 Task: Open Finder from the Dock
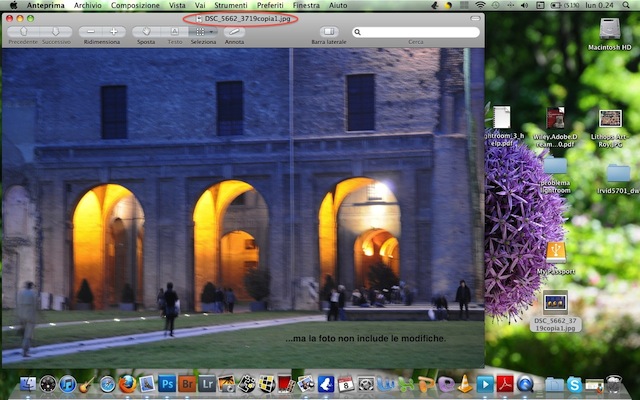pos(28,384)
